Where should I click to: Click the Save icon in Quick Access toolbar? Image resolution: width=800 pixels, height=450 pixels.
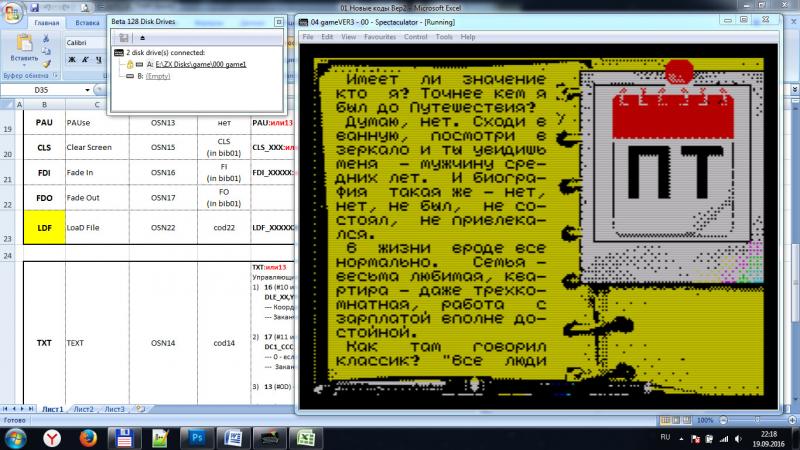click(x=36, y=7)
